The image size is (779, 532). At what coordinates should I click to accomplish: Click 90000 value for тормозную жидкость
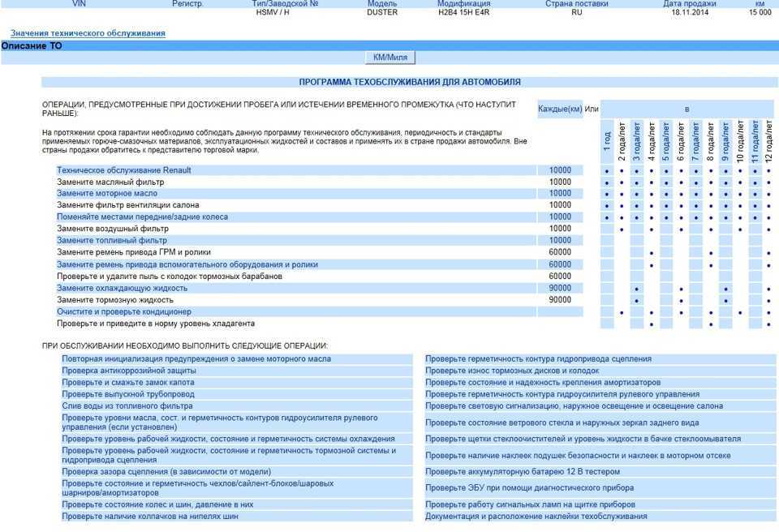tap(560, 300)
